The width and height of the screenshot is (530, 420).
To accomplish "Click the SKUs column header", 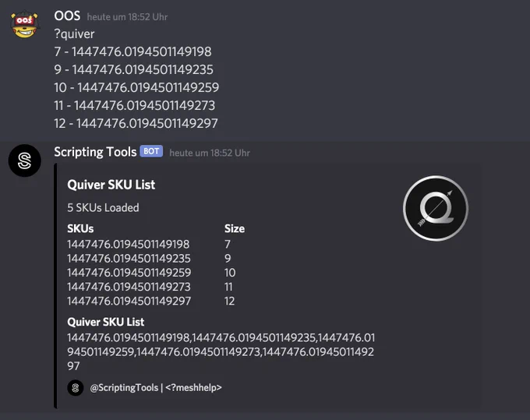I will pyautogui.click(x=80, y=229).
